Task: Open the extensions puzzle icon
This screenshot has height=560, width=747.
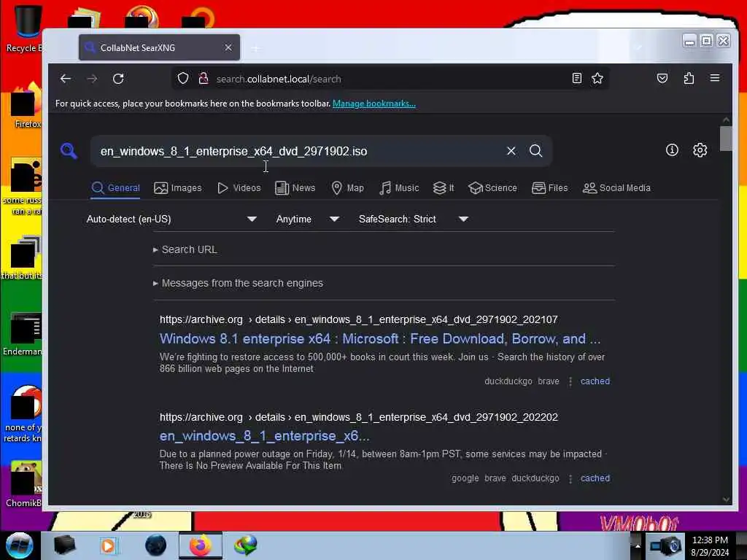Action: (689, 79)
